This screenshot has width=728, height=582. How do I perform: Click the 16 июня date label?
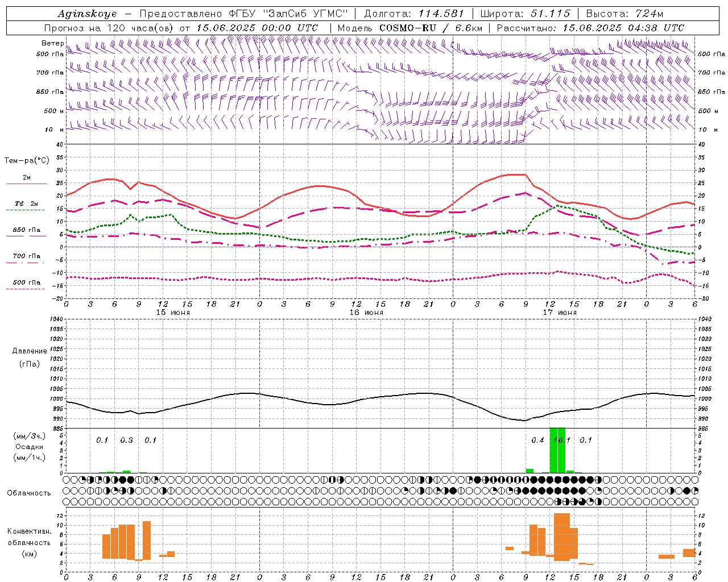click(x=366, y=313)
